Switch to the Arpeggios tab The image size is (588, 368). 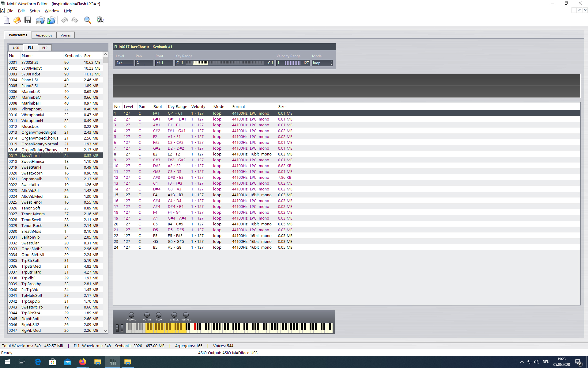click(44, 35)
